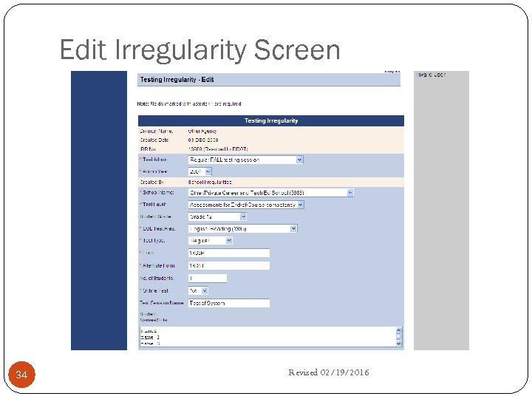Click the 'Edit Irregularity Screen' title
Image resolution: width=532 pixels, height=399 pixels.
[199, 50]
